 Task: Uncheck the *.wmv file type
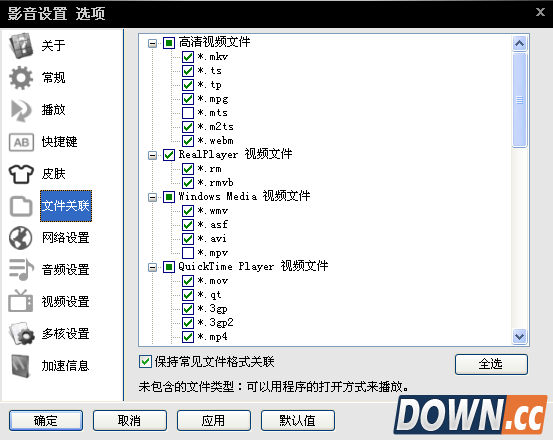pyautogui.click(x=188, y=211)
